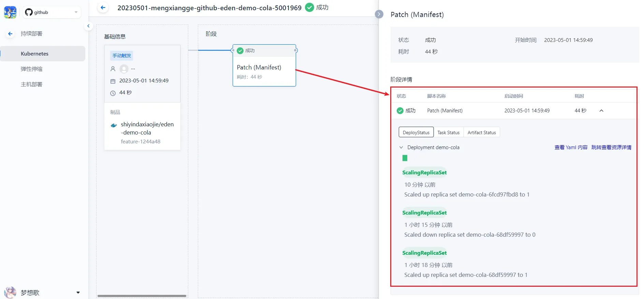Click the back arrow beside release title
Image resolution: width=644 pixels, height=299 pixels.
[x=103, y=7]
